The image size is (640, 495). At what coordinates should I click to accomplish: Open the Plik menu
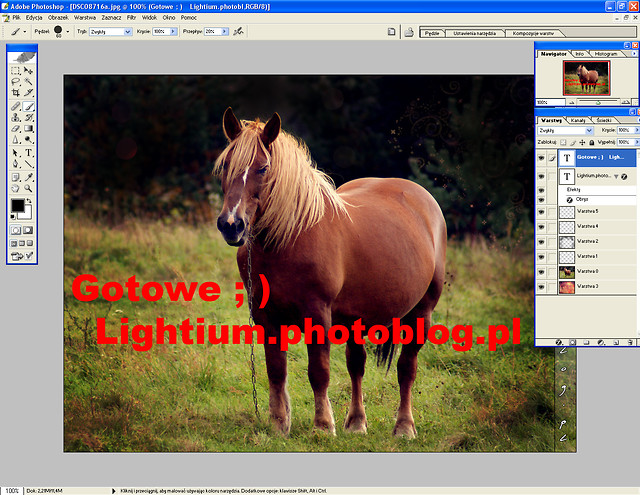coord(16,18)
